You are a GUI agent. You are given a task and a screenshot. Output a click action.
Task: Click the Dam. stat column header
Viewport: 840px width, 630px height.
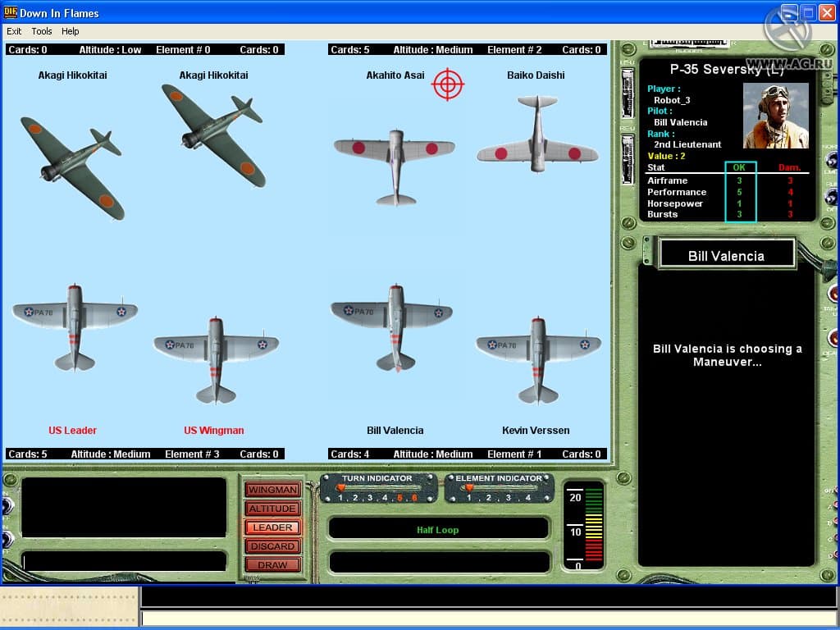point(790,167)
